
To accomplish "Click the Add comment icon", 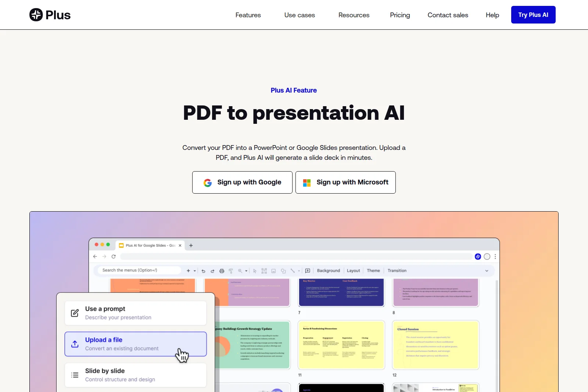I will point(308,270).
